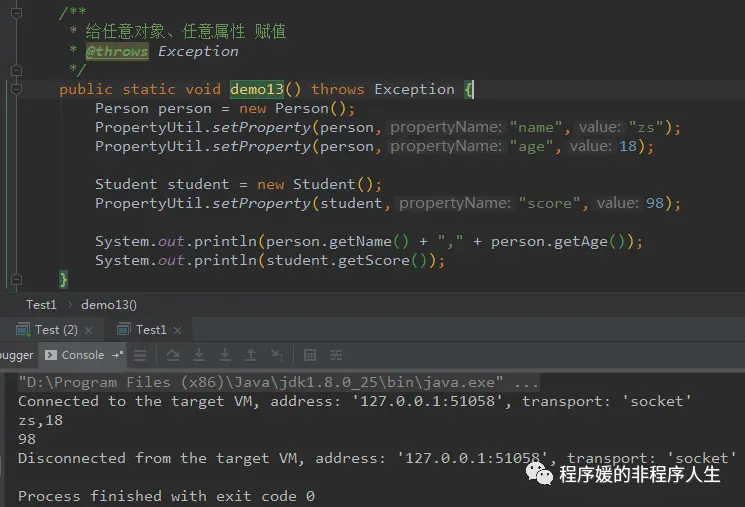Click the demo13 method name in code
Image resolution: width=745 pixels, height=507 pixels.
tap(257, 89)
